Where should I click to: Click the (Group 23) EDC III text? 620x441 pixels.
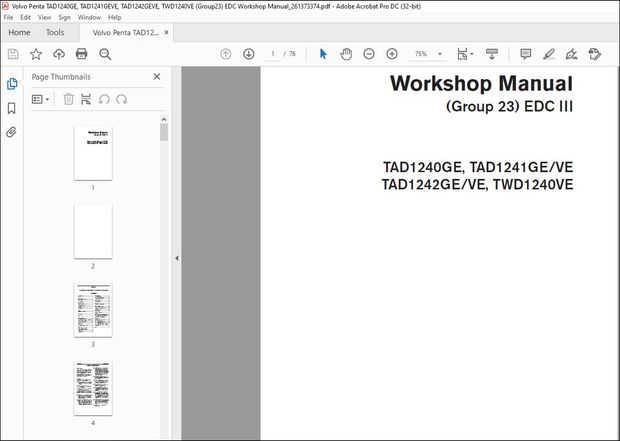[509, 106]
